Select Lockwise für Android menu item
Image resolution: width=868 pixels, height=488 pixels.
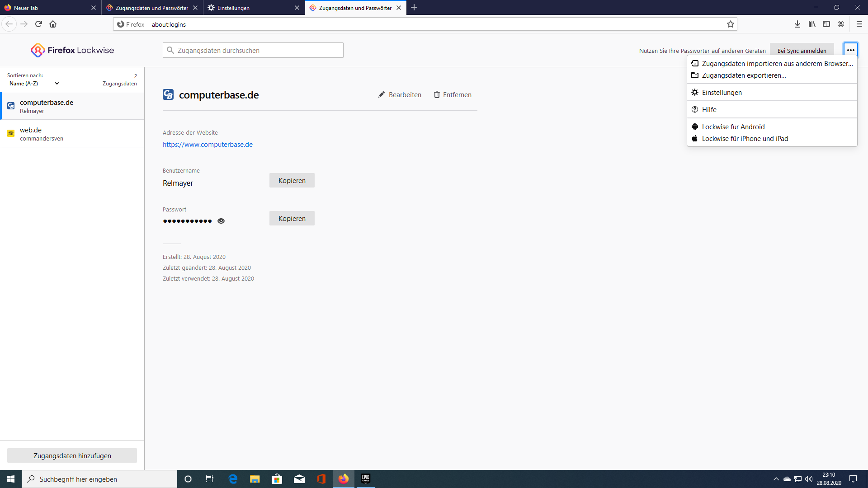coord(733,127)
